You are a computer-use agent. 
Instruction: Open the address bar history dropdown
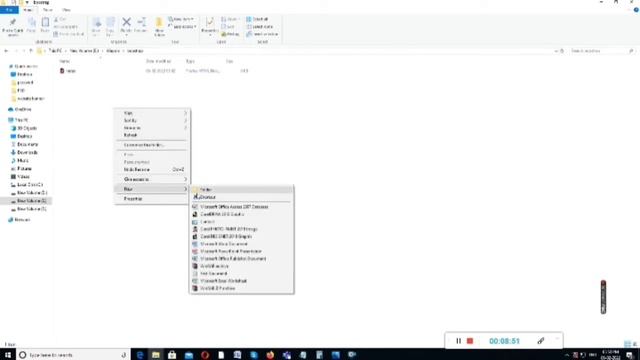pyautogui.click(x=556, y=51)
